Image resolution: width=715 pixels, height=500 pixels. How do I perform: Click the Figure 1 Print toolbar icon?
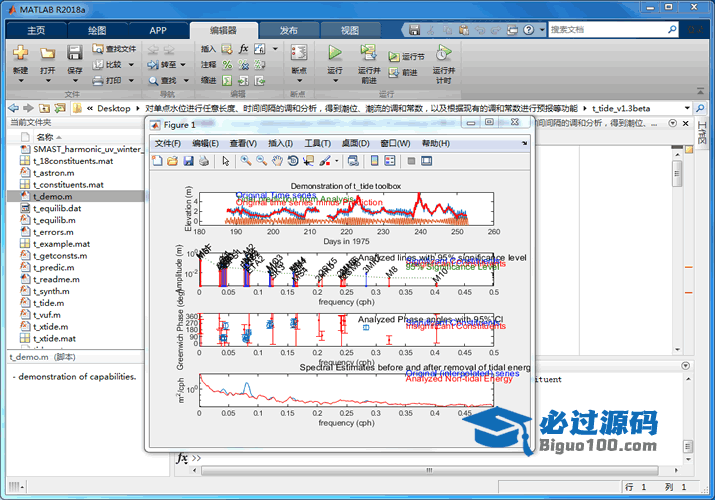(x=204, y=161)
